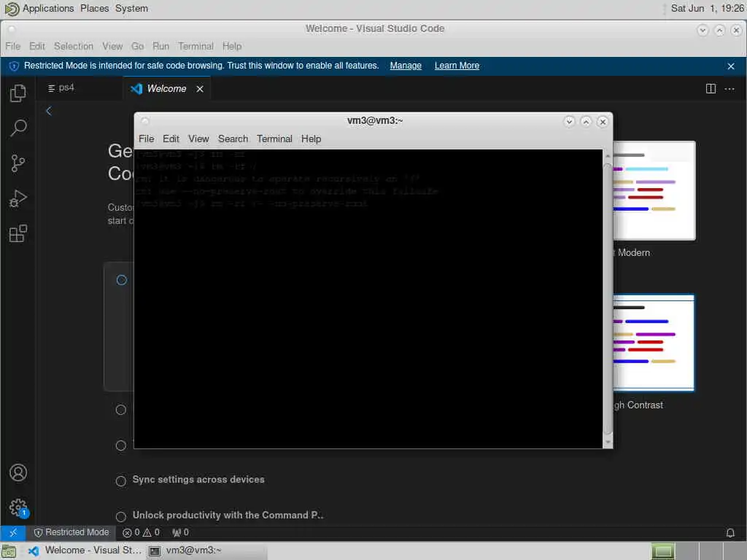Click the Learn More link in banner
Image resolution: width=747 pixels, height=560 pixels.
pos(457,66)
